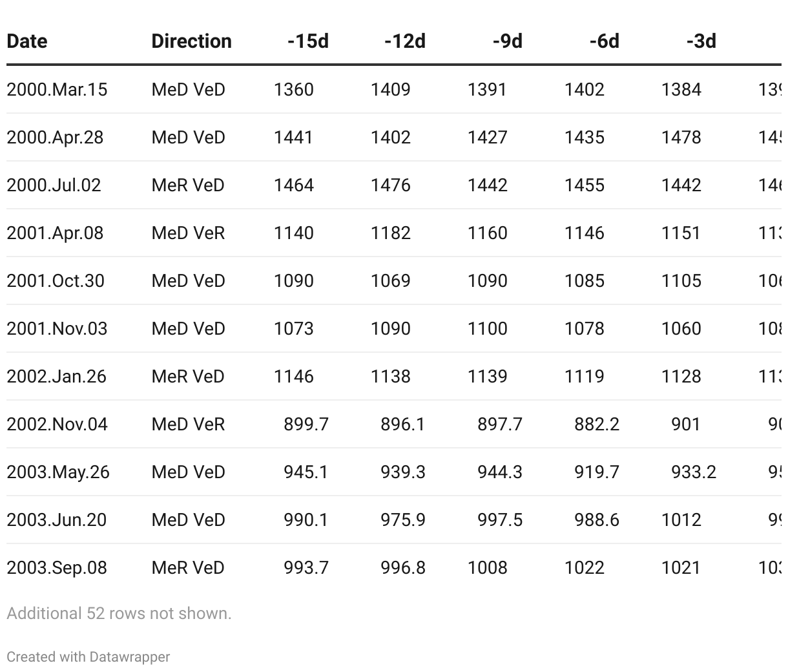
Task: Click the -15d column header
Action: 308,41
